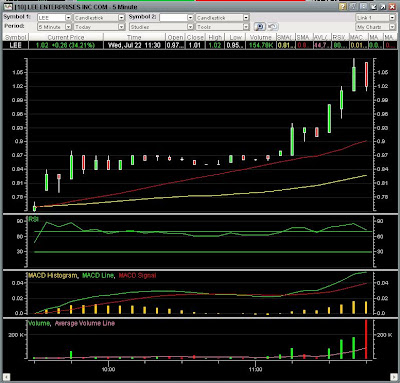Click the MACD Line legend label
The image size is (400, 383).
pyautogui.click(x=98, y=276)
